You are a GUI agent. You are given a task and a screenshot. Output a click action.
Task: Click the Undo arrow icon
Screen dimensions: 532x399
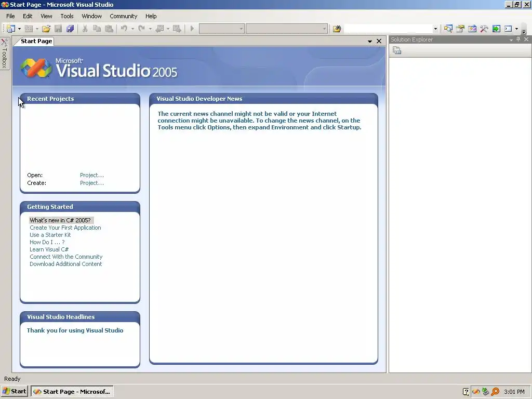[x=124, y=29]
